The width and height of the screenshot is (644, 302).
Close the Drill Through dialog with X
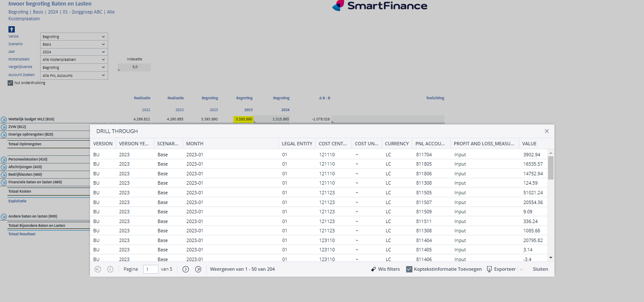(547, 131)
